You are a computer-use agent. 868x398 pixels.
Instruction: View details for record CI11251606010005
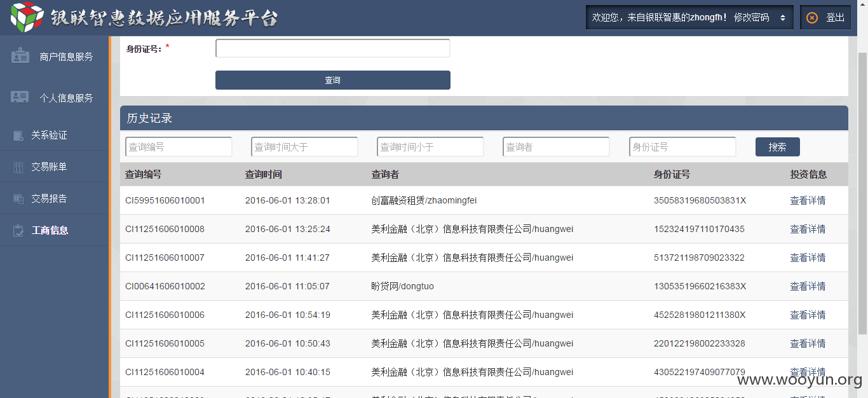[x=808, y=343]
